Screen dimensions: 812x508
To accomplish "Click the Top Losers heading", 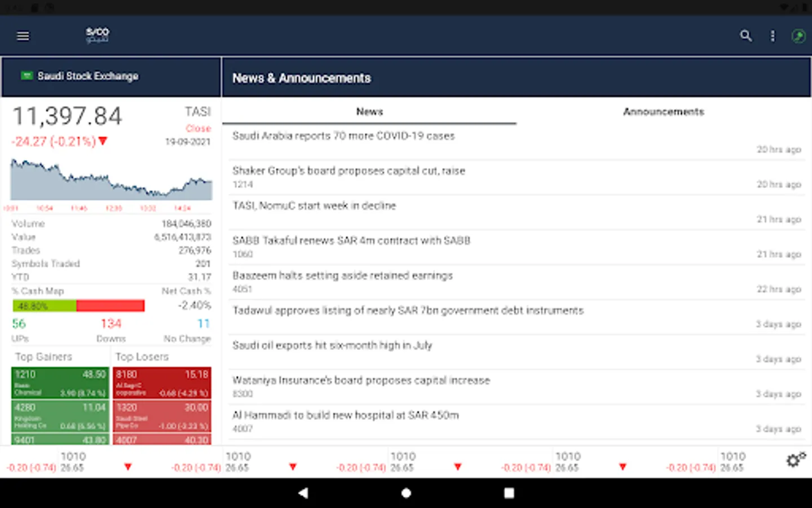I will [x=142, y=357].
